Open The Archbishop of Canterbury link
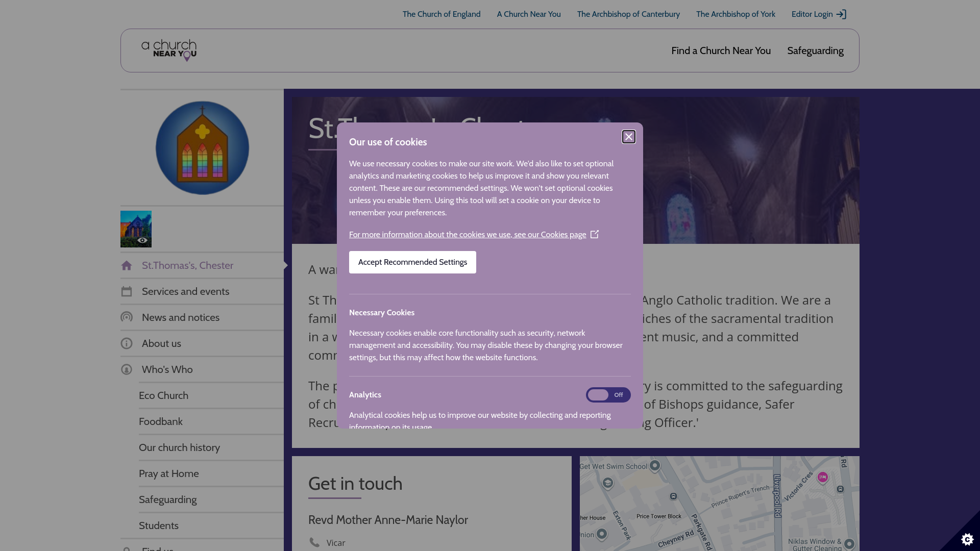 click(x=628, y=14)
